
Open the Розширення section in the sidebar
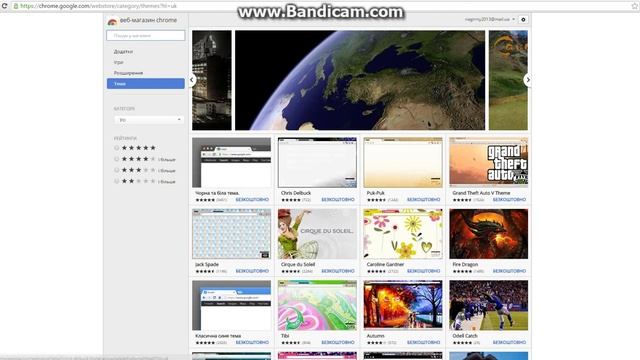(x=128, y=73)
